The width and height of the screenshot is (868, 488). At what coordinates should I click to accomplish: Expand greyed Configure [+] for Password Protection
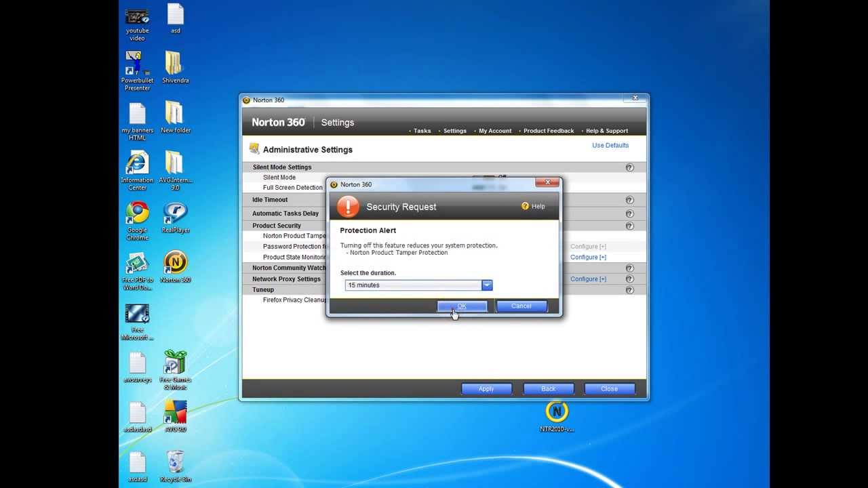point(588,247)
